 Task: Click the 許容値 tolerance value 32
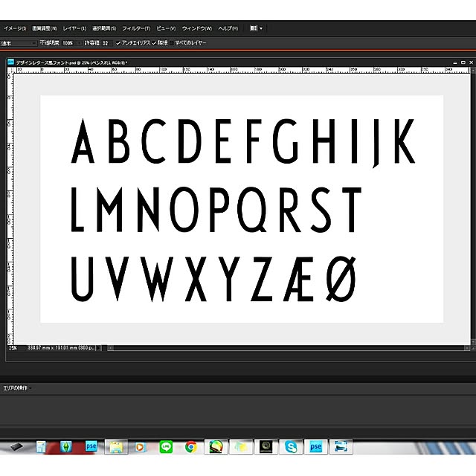(x=106, y=43)
